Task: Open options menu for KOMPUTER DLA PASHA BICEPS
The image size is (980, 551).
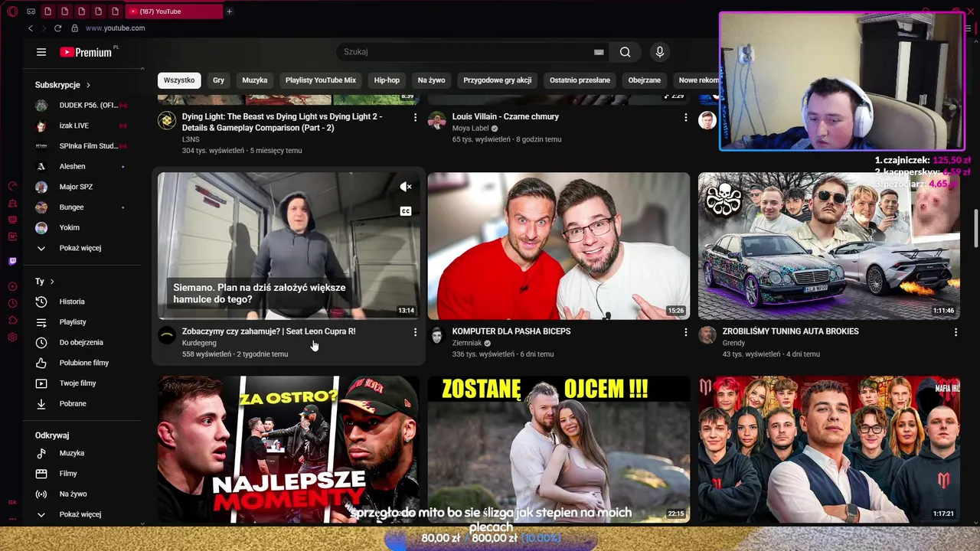Action: click(686, 332)
